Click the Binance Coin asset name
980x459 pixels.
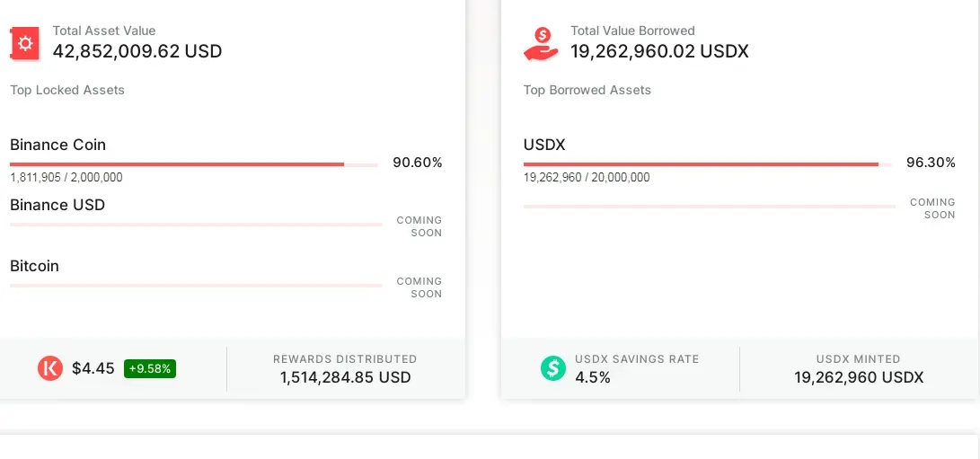tap(58, 145)
